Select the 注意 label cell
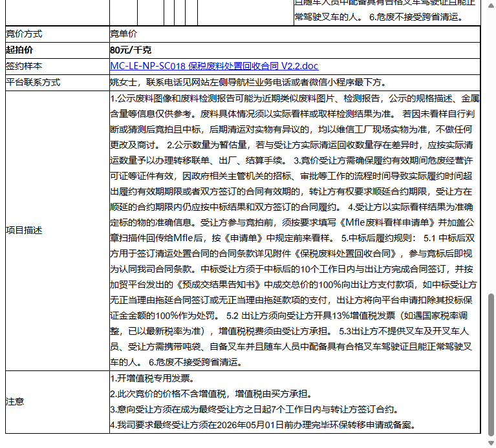 click(58, 402)
